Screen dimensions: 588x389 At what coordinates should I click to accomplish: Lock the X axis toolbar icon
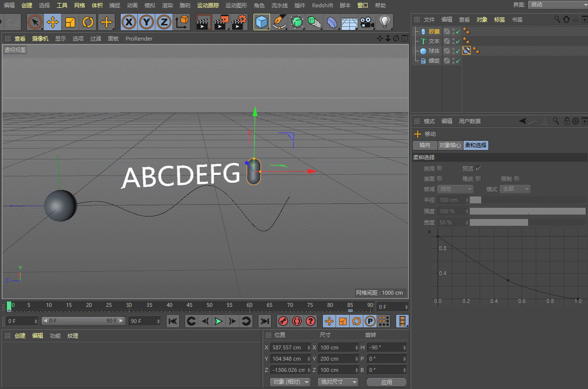point(128,22)
